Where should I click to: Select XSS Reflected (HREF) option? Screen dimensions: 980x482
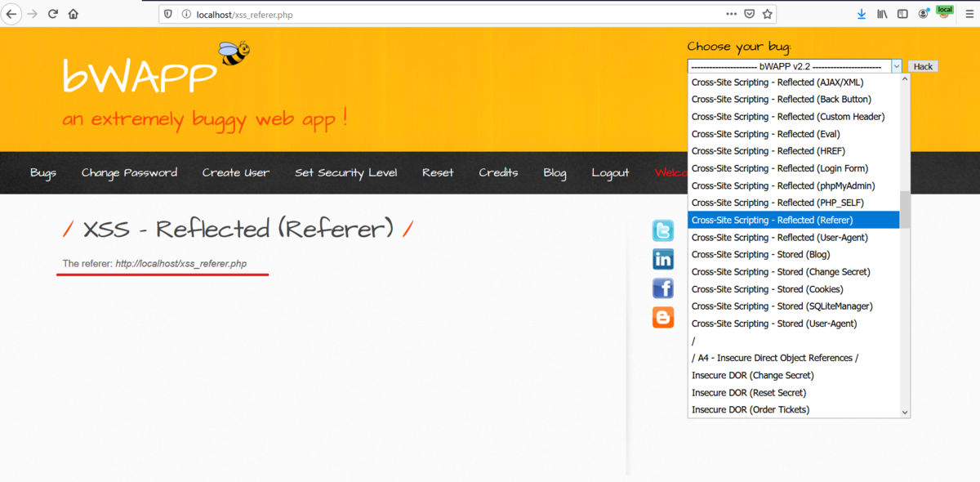click(x=794, y=151)
